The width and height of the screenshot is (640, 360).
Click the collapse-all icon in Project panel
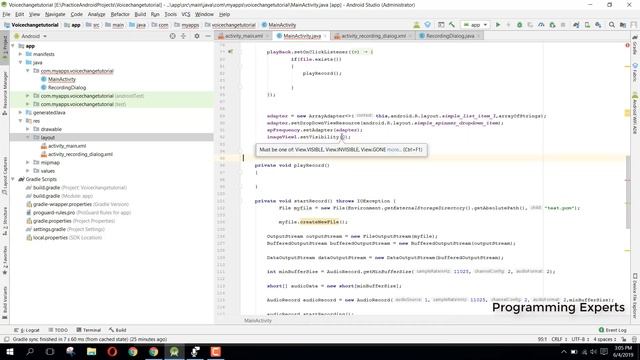click(183, 36)
